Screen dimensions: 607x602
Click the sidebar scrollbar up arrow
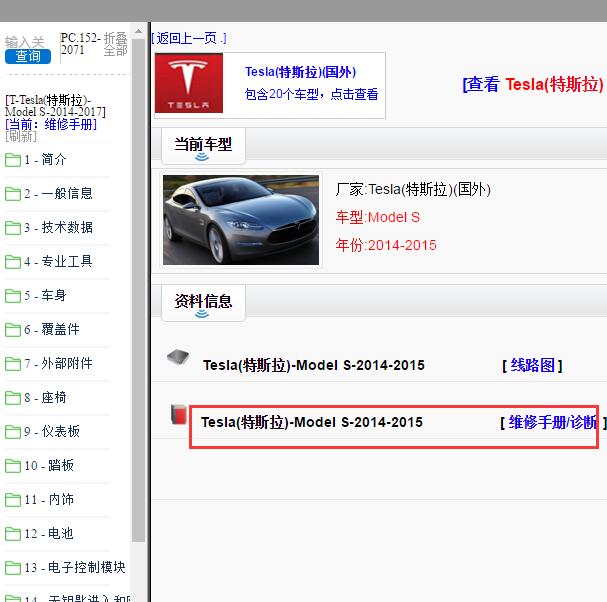tap(138, 31)
